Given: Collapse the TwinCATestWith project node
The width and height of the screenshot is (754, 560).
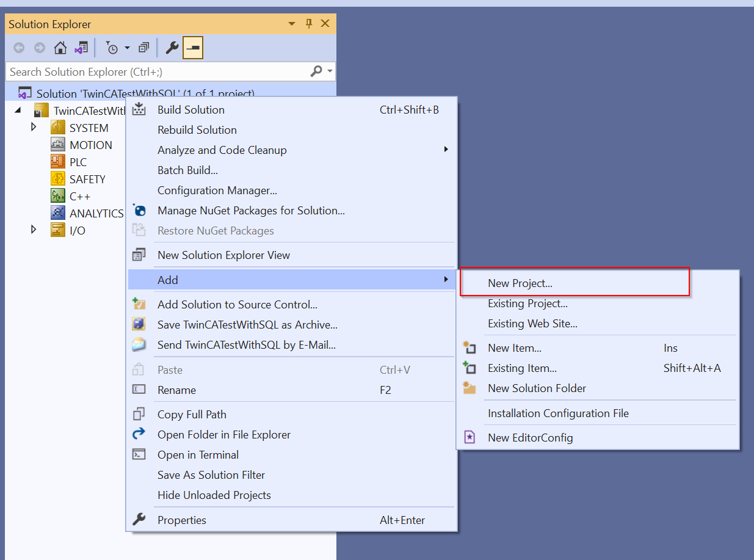Looking at the screenshot, I should coord(18,111).
